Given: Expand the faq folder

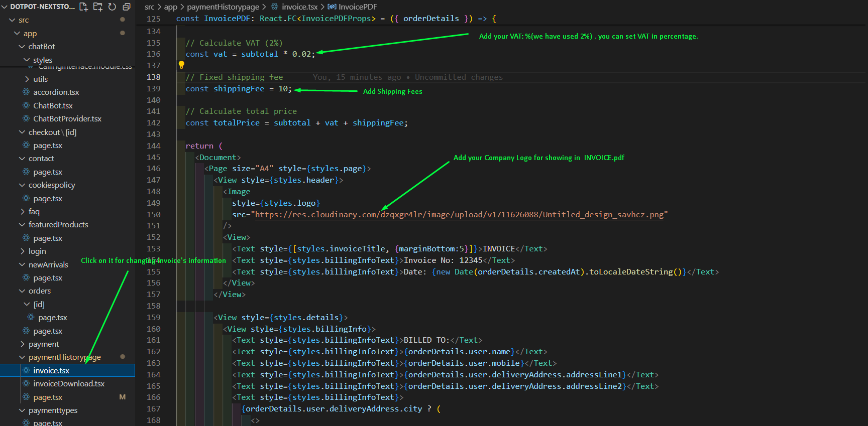Looking at the screenshot, I should pyautogui.click(x=22, y=211).
